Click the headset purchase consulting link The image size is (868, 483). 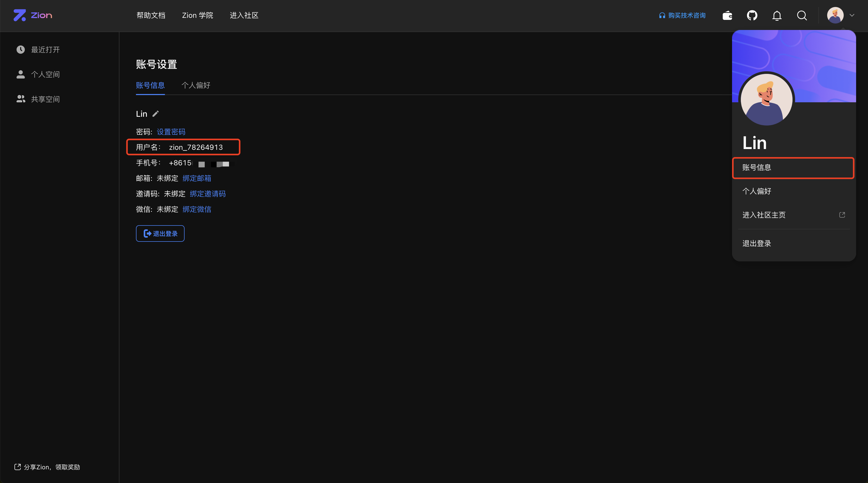point(682,15)
